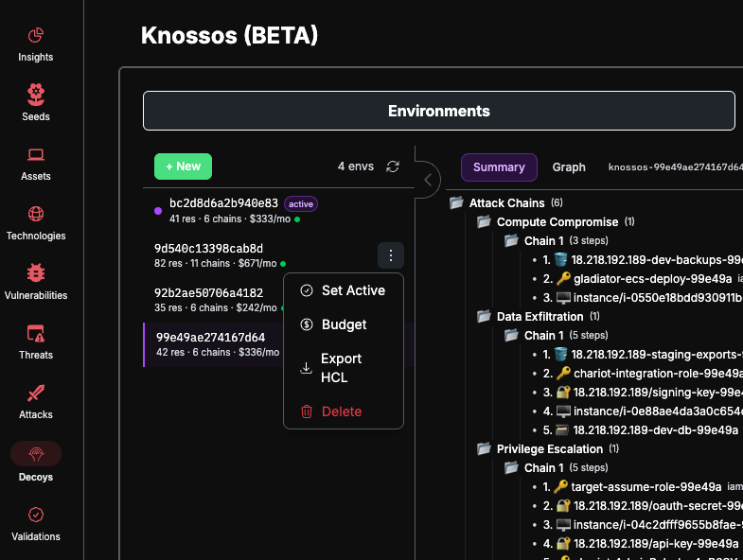The width and height of the screenshot is (743, 560).
Task: Click the Delete trash icon
Action: (307, 411)
